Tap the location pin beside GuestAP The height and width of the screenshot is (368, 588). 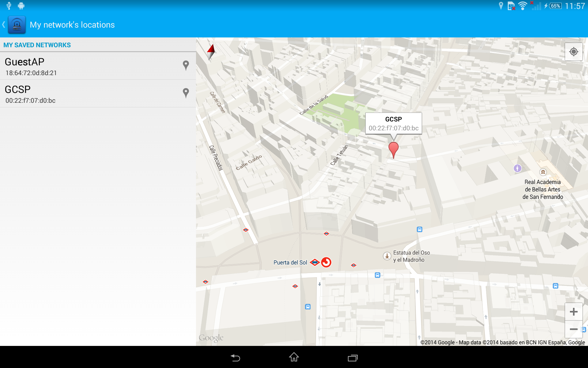[x=186, y=65]
